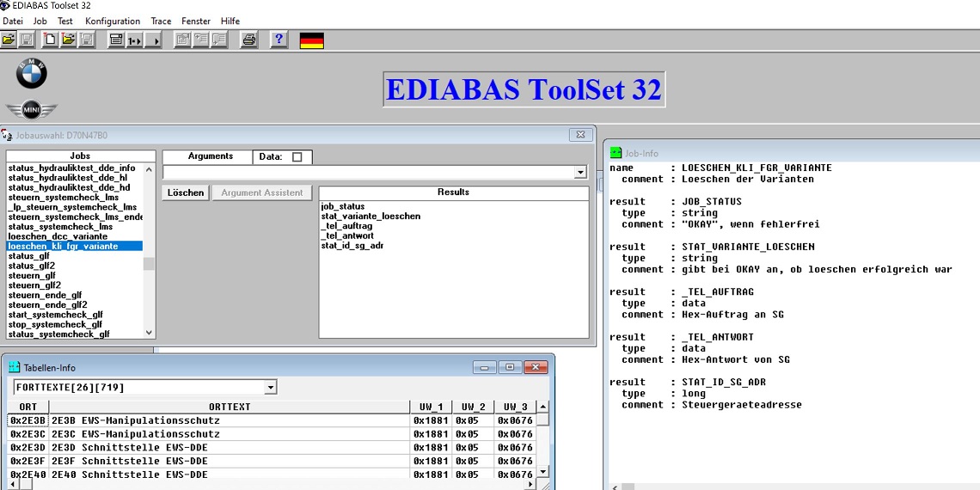
Task: Select the job_status result
Action: tap(342, 206)
